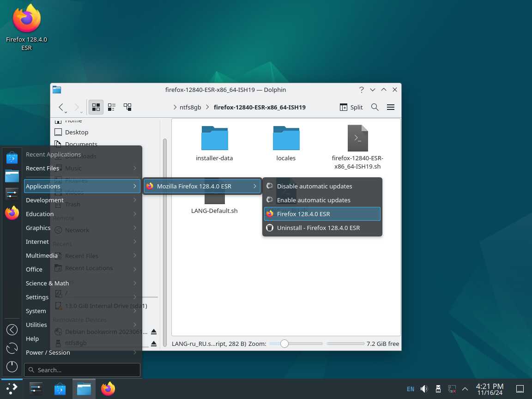The image size is (532, 399).
Task: Click the Split view button
Action: [351, 107]
